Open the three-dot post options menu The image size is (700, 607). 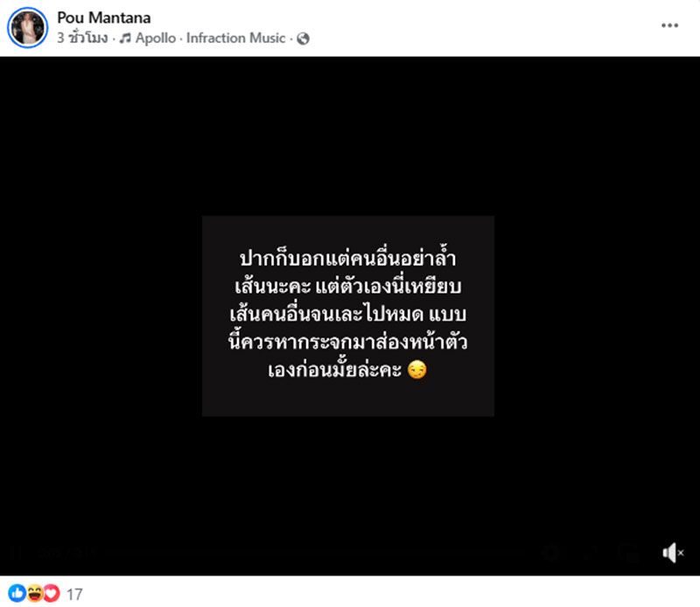pyautogui.click(x=669, y=25)
